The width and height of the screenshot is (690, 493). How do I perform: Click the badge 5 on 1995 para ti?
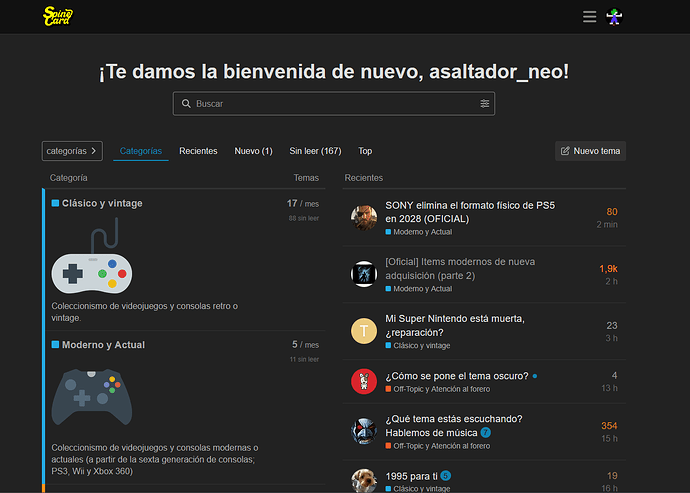tap(445, 476)
